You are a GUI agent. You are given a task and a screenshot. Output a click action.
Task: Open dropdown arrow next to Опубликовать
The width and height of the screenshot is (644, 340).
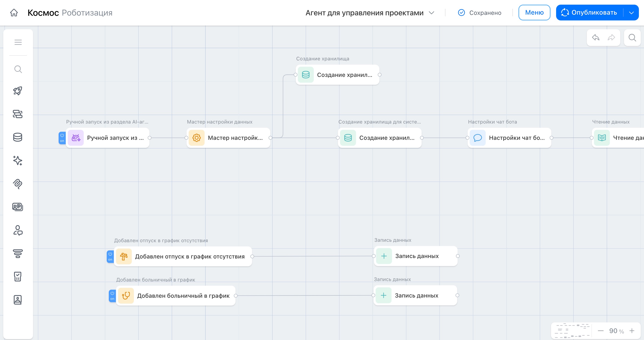tap(631, 13)
